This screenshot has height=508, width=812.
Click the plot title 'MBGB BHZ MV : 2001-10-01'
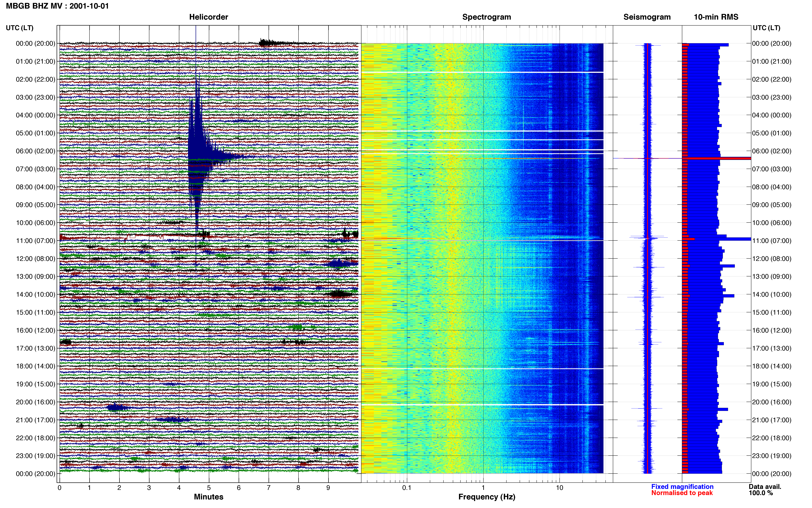click(x=57, y=6)
